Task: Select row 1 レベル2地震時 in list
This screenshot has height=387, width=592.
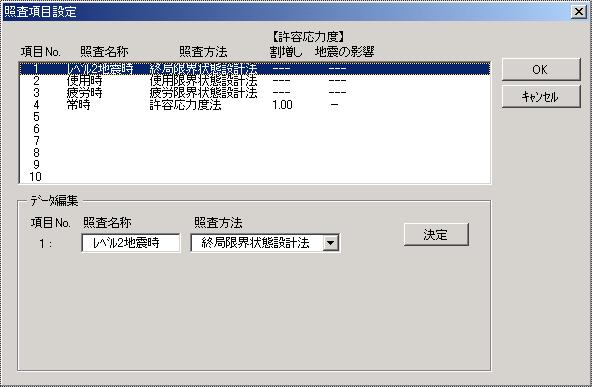Action: click(255, 68)
